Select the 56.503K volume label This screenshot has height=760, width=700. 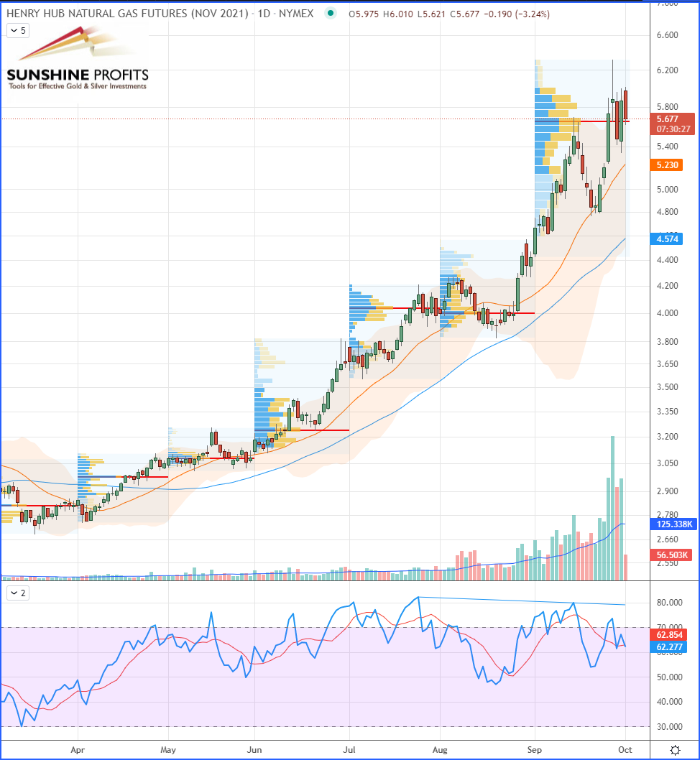coord(671,555)
